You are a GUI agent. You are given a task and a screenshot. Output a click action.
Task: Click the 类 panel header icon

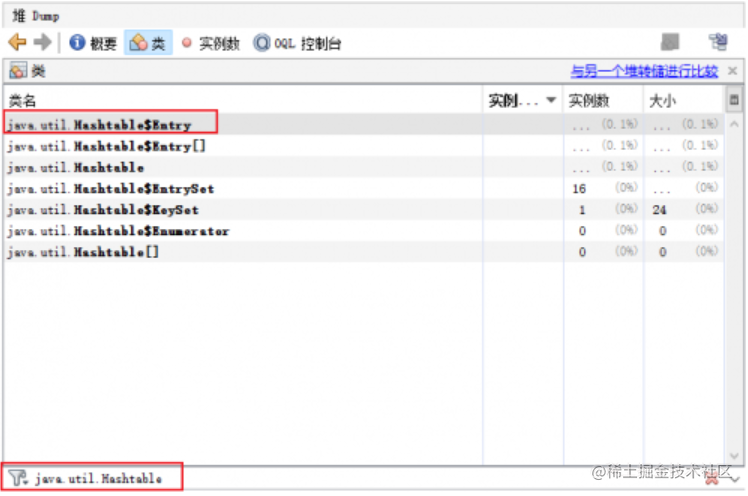[x=18, y=72]
